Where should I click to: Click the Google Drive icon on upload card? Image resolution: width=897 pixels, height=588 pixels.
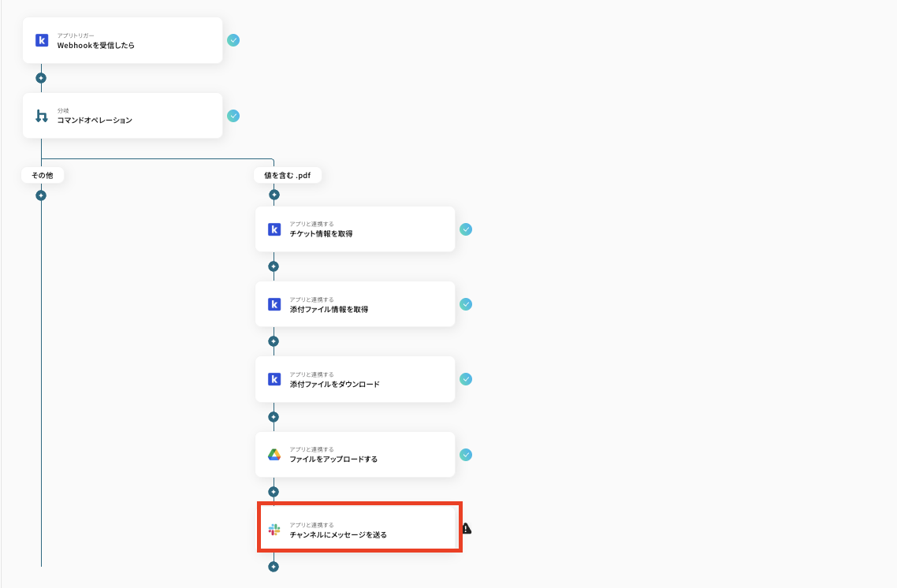tap(274, 455)
